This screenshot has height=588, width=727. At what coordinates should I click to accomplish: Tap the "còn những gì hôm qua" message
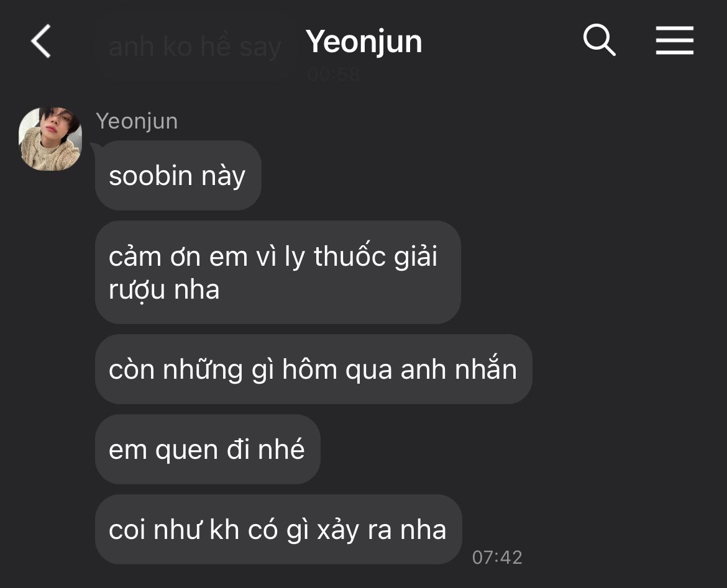click(313, 369)
